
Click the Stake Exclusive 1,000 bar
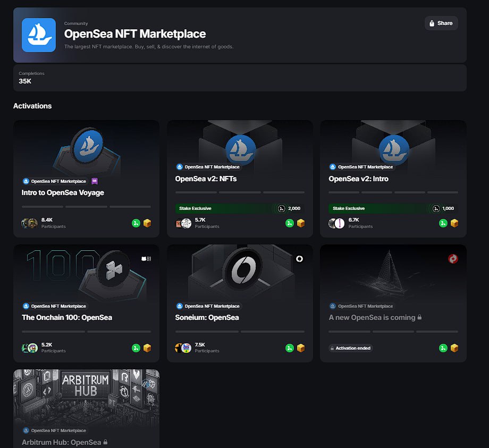pos(393,208)
